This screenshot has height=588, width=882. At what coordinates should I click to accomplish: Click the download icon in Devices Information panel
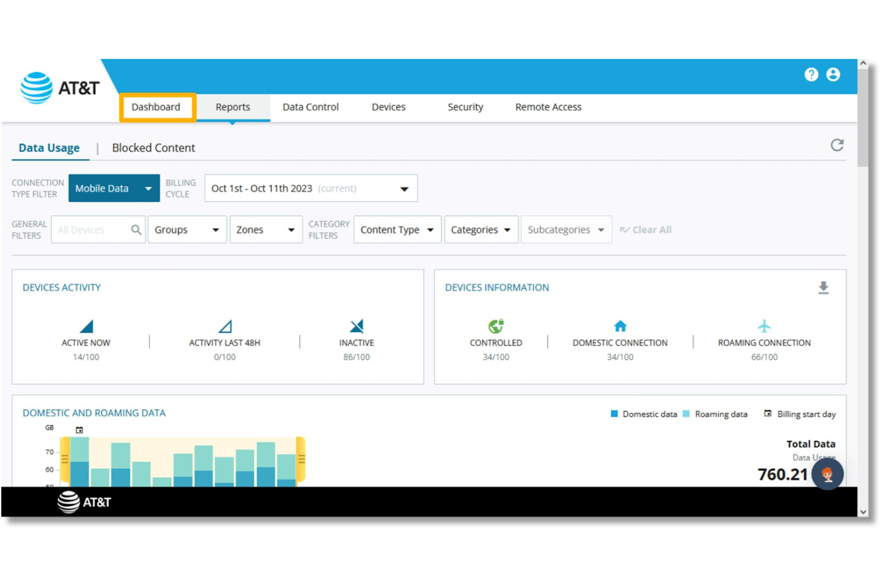coord(824,288)
